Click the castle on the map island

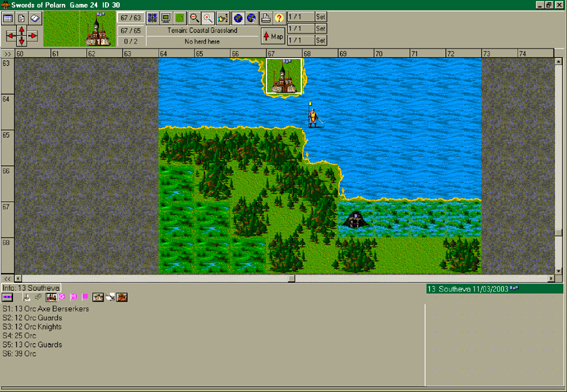coord(284,76)
